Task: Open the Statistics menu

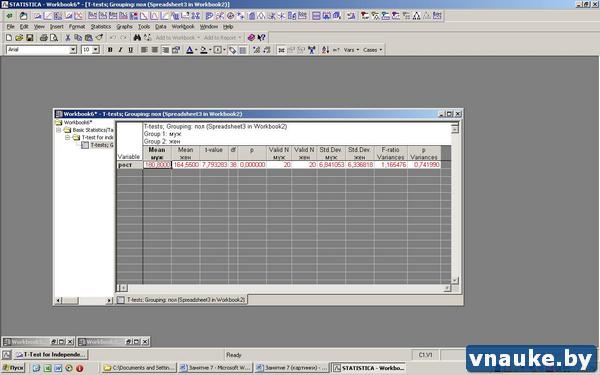Action: (x=101, y=26)
